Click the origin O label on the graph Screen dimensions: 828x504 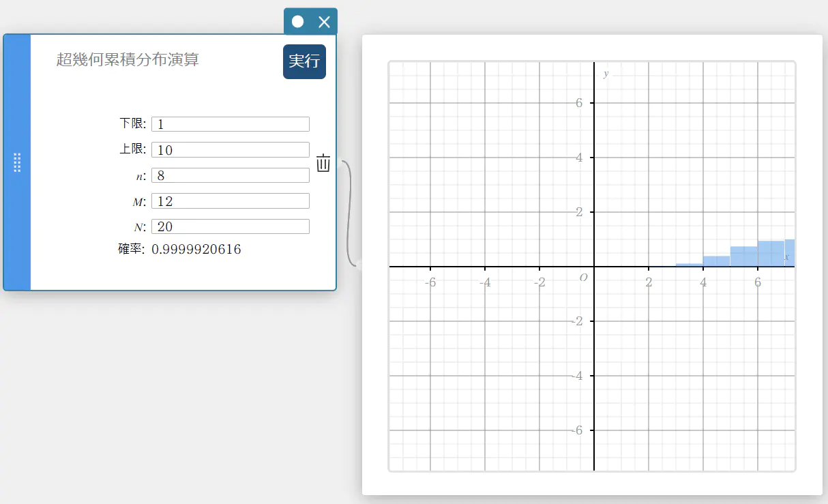coord(583,278)
